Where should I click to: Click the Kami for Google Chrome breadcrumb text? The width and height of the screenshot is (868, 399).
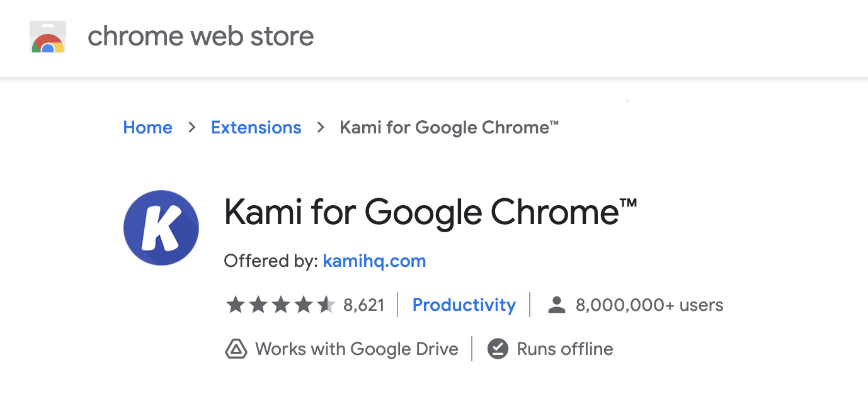[x=448, y=127]
